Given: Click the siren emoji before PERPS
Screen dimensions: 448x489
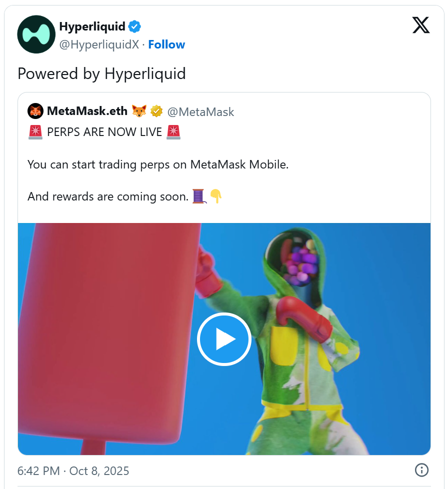Looking at the screenshot, I should pos(35,133).
